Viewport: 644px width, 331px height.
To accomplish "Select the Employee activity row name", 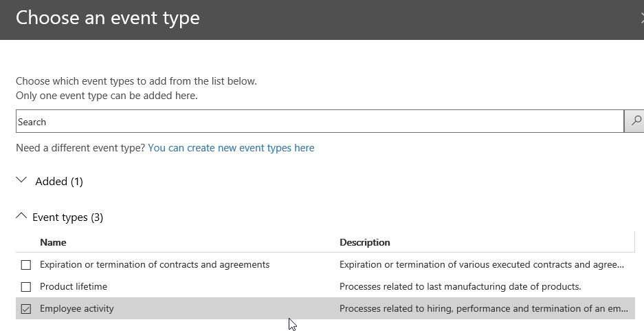I will tap(77, 309).
